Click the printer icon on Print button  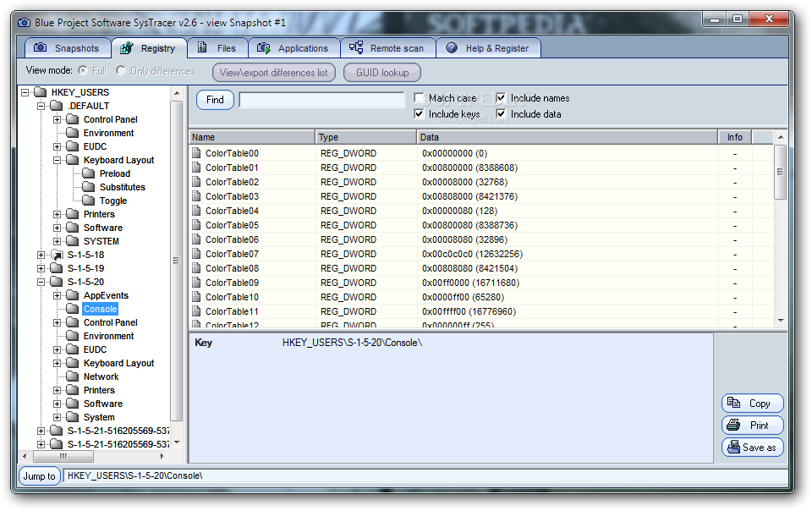click(733, 425)
